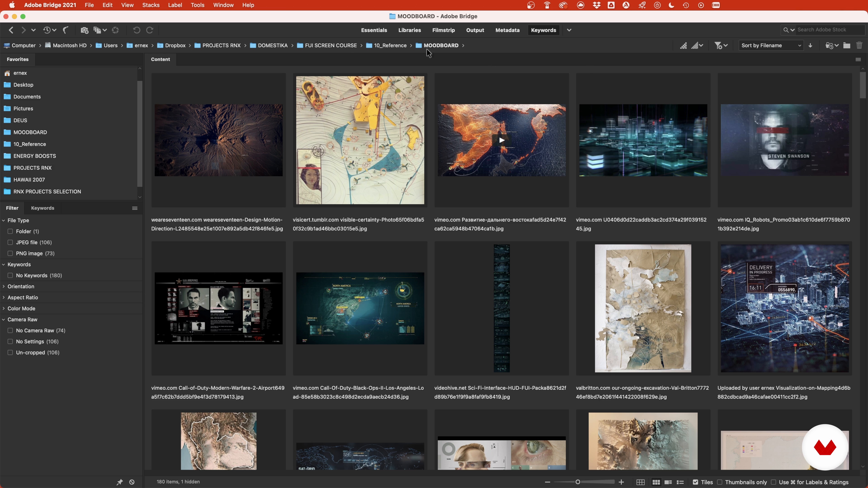This screenshot has height=488, width=868.
Task: Check the Folder file type filter
Action: pos(10,231)
